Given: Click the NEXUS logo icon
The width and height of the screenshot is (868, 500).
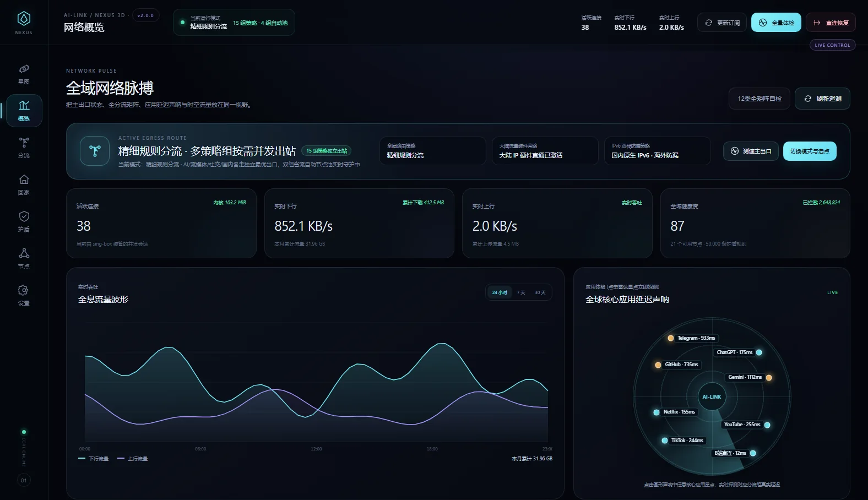Looking at the screenshot, I should pos(24,19).
